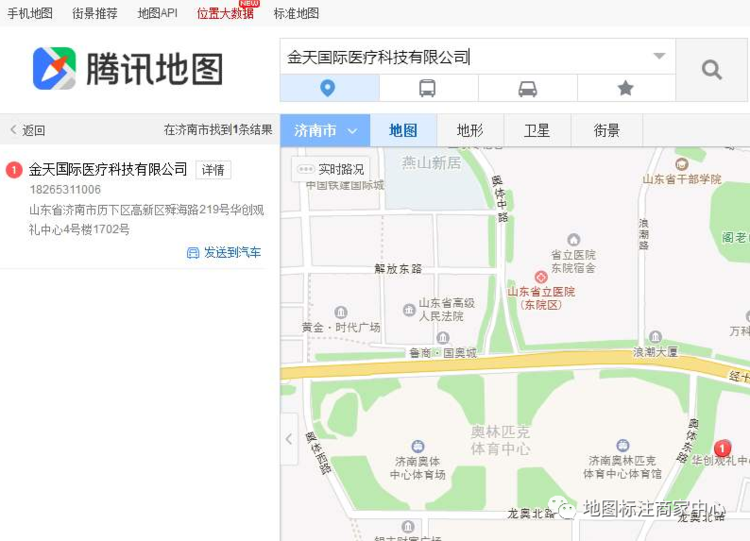This screenshot has height=541, width=750.
Task: Click the Tencent Maps logo
Action: (128, 69)
